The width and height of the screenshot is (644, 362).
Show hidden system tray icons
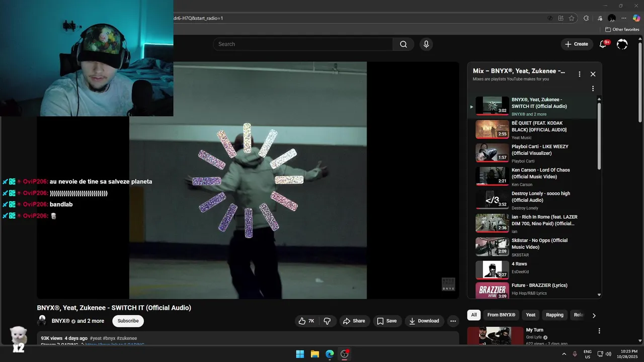pos(564,354)
